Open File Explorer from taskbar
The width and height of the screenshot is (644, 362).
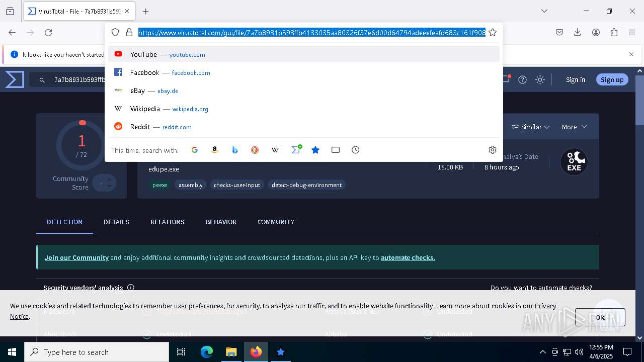(x=231, y=352)
